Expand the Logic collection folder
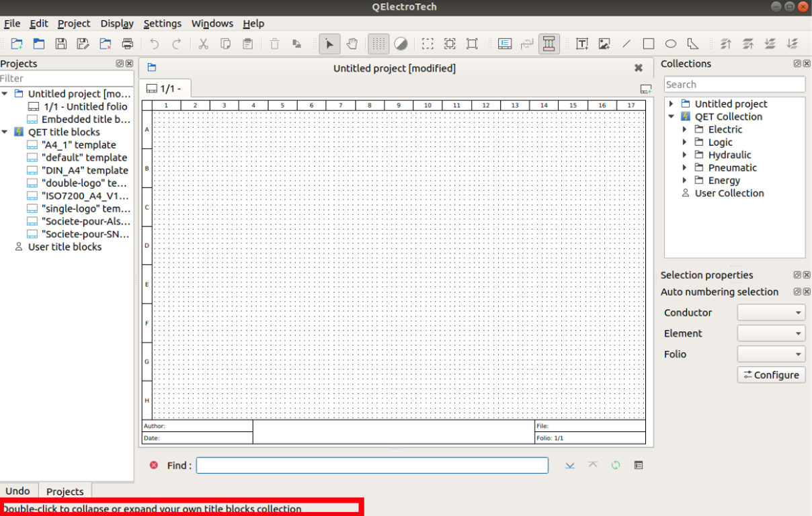812x516 pixels. coord(684,142)
